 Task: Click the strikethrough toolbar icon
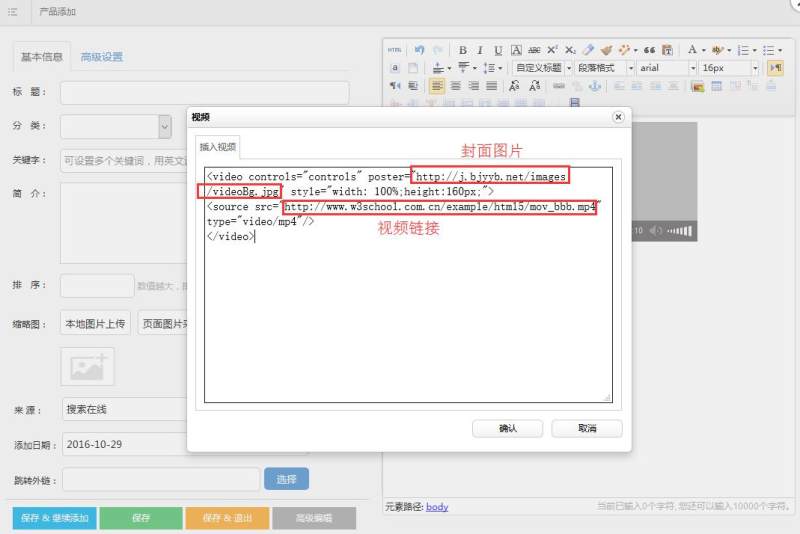(534, 50)
